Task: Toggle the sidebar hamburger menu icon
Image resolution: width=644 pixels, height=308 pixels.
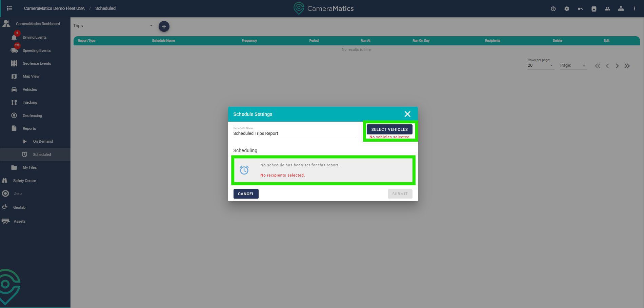Action: (x=9, y=8)
